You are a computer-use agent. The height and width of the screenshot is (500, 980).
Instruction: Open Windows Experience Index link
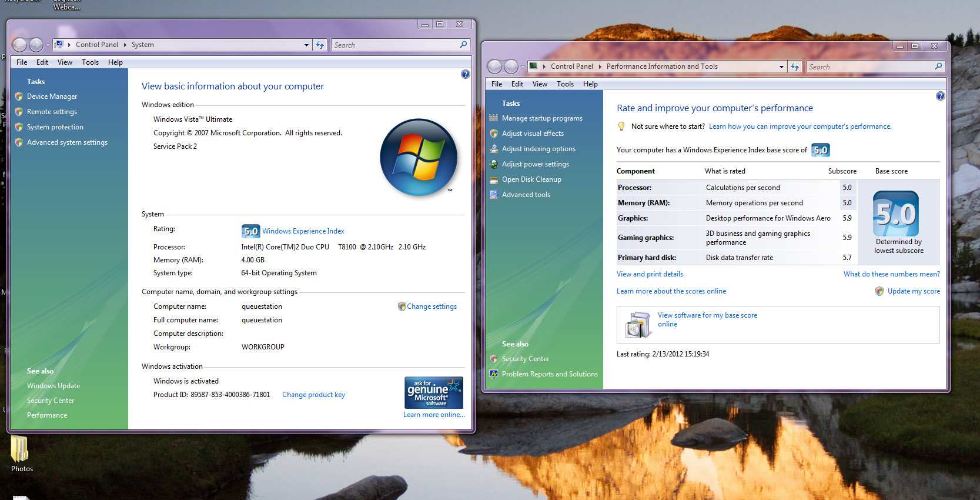pos(303,231)
